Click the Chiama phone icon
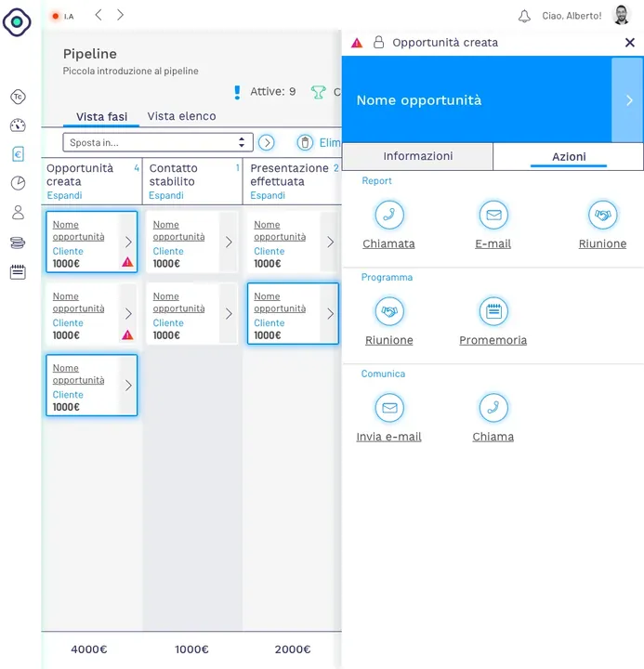The width and height of the screenshot is (644, 669). [493, 408]
